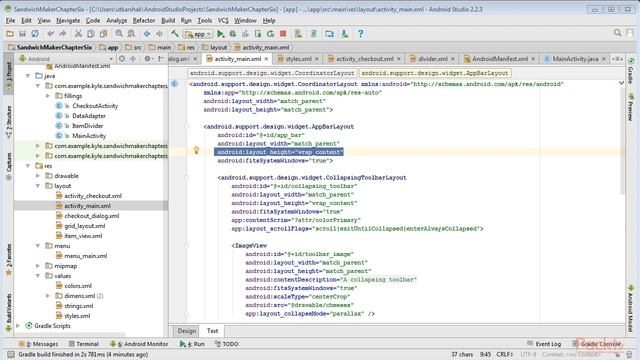Screen dimensions: 640x360
Task: Click the Undo arrow icon
Action: coord(50,34)
